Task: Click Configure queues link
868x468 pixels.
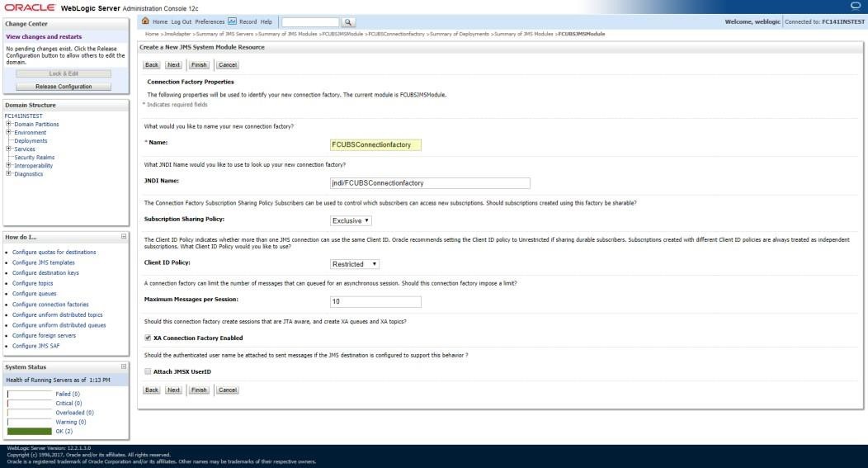Action: [35, 294]
